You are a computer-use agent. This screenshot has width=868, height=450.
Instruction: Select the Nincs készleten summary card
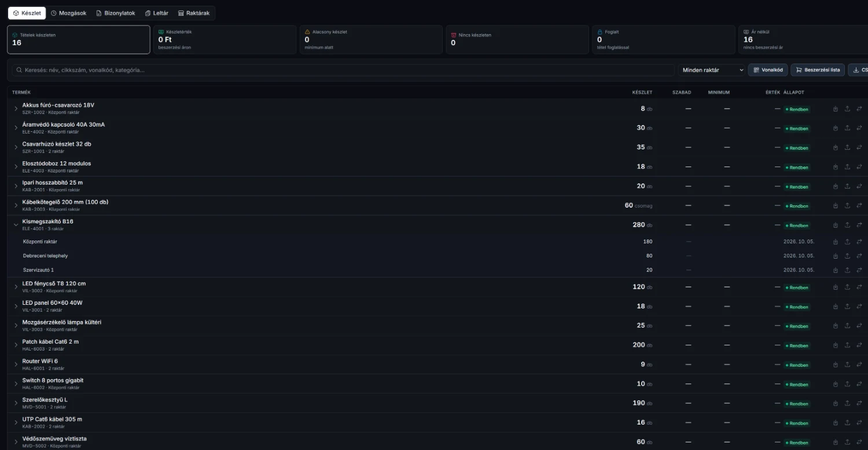517,39
